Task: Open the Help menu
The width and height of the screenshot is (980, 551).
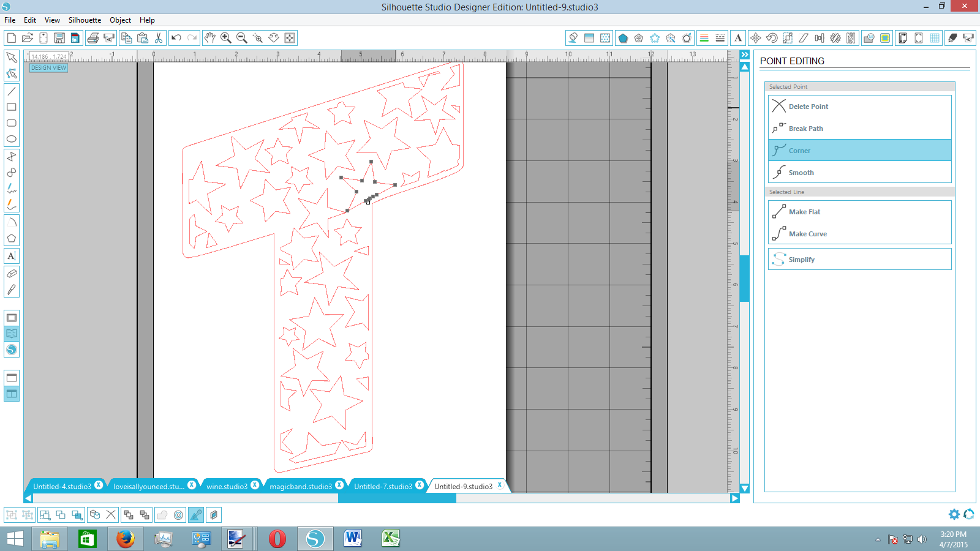Action: pyautogui.click(x=147, y=20)
